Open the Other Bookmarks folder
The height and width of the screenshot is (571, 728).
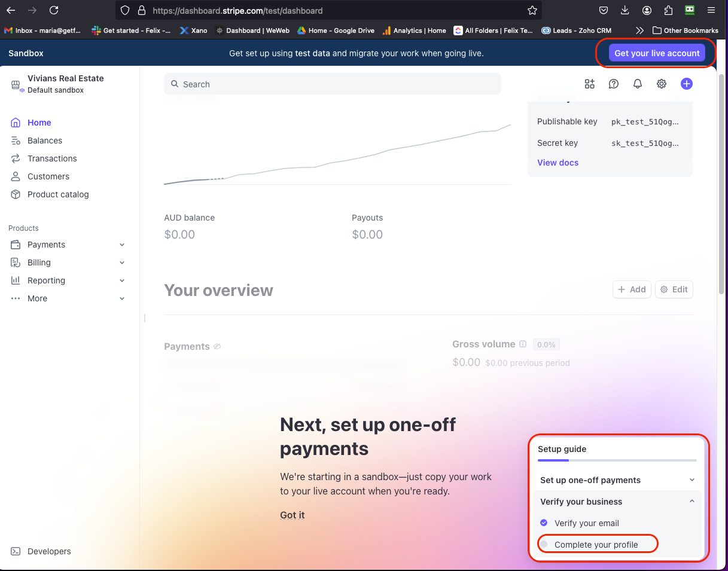pyautogui.click(x=686, y=30)
